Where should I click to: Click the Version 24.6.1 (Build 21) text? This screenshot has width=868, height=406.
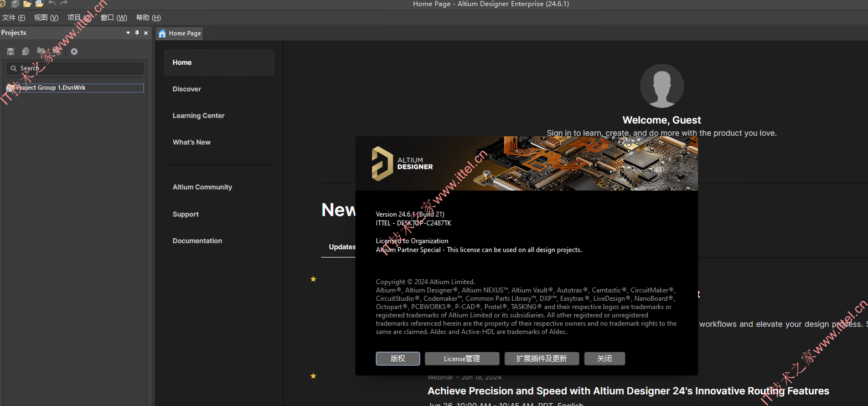(x=410, y=214)
